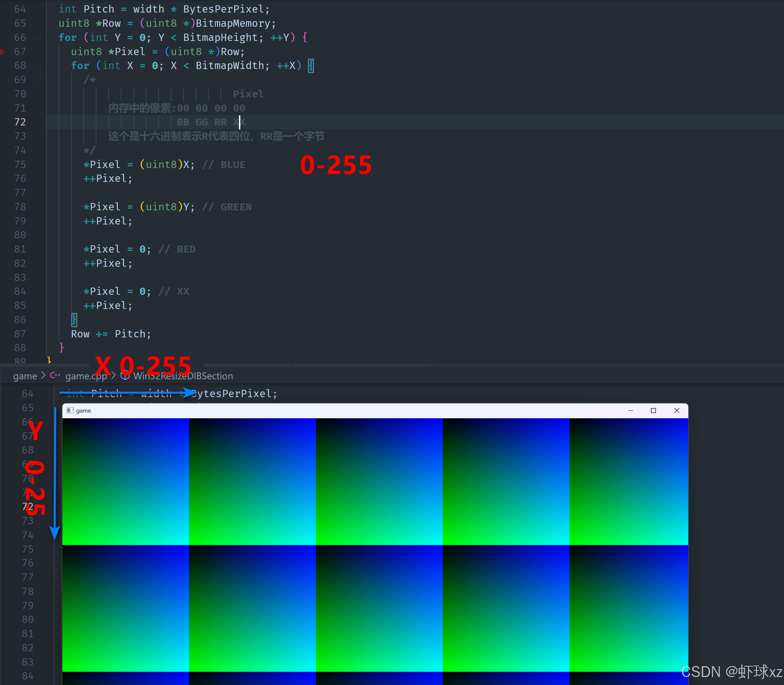Click on 'uint8 *Row = (uint8 *)BitmapMemory;' line
Screen dimensions: 784x685
click(x=167, y=23)
